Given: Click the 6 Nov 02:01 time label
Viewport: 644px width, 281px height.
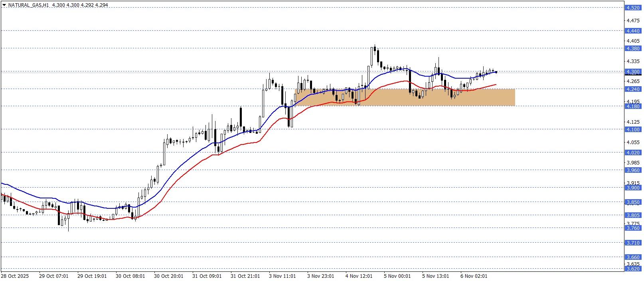Looking at the screenshot, I should (x=474, y=276).
